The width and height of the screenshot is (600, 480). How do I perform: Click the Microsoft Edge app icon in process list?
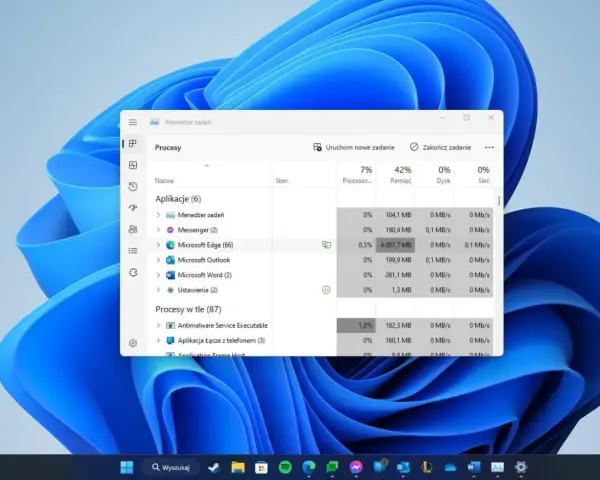(170, 245)
